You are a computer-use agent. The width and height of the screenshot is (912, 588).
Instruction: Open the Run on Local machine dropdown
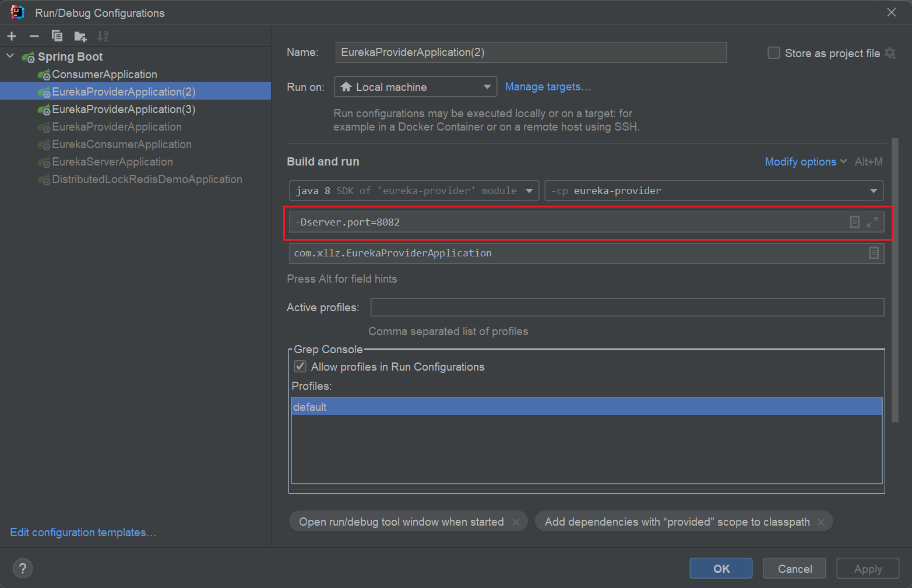click(x=415, y=87)
